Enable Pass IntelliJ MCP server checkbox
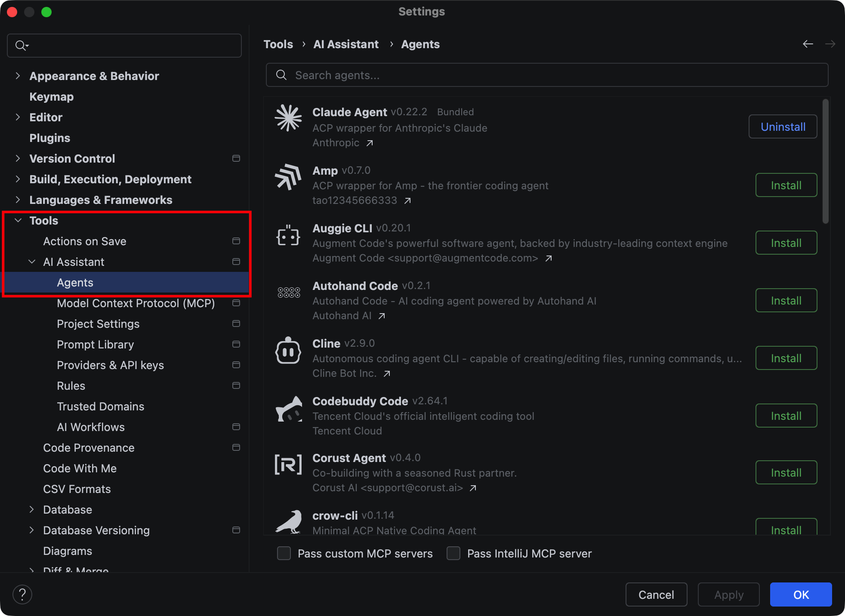845x616 pixels. click(x=453, y=553)
